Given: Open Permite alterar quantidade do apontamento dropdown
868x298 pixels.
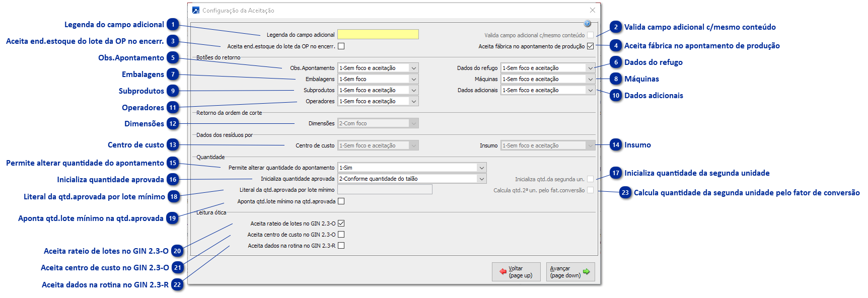Looking at the screenshot, I should tap(412, 168).
